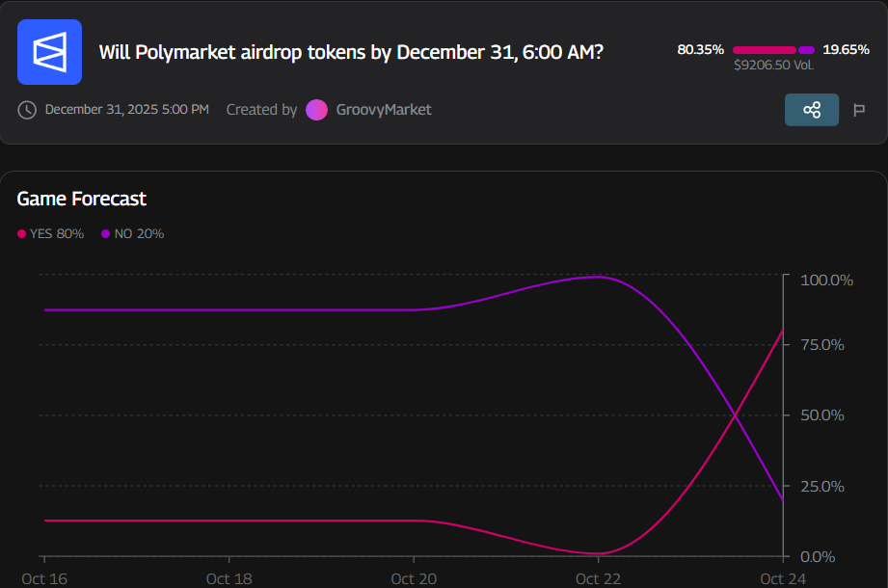Open the GroovyMarket creator profile link
The width and height of the screenshot is (888, 588).
(x=384, y=110)
